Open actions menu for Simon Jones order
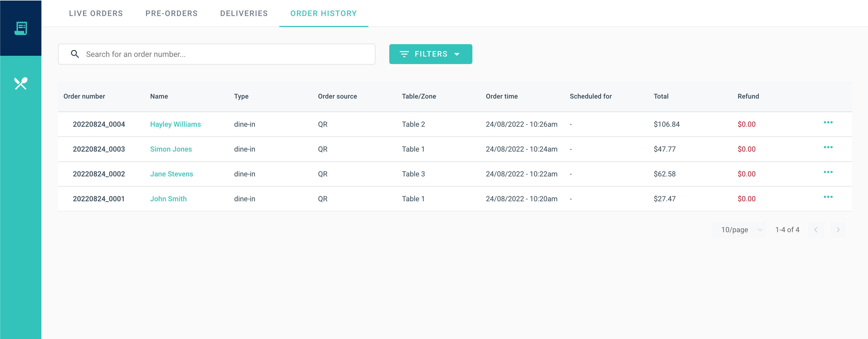Viewport: 868px width, 339px height. pyautogui.click(x=828, y=147)
